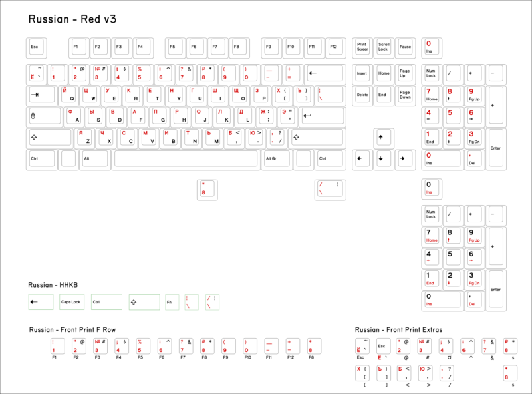Click the down arrow key in the arrow cluster
This screenshot has height=394, width=532.
click(384, 160)
